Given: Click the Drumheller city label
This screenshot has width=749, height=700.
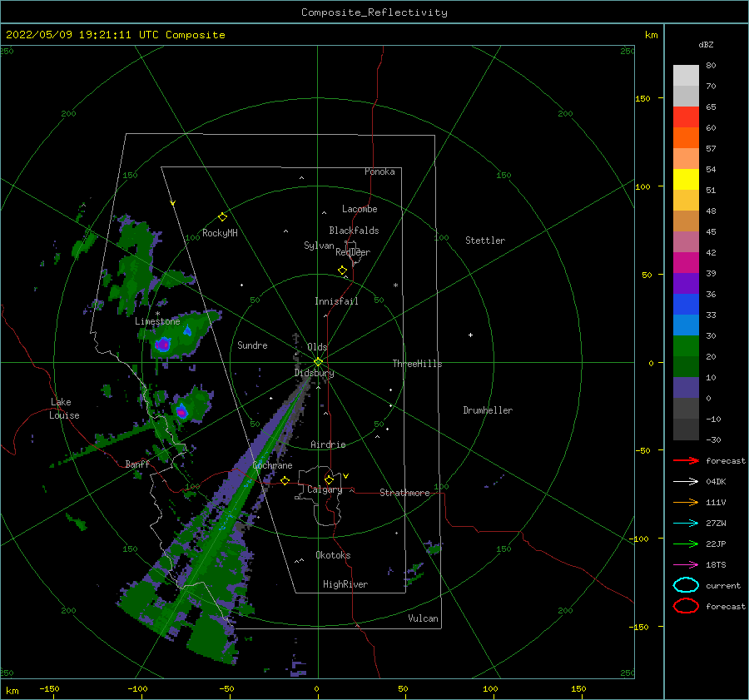Looking at the screenshot, I should [488, 410].
